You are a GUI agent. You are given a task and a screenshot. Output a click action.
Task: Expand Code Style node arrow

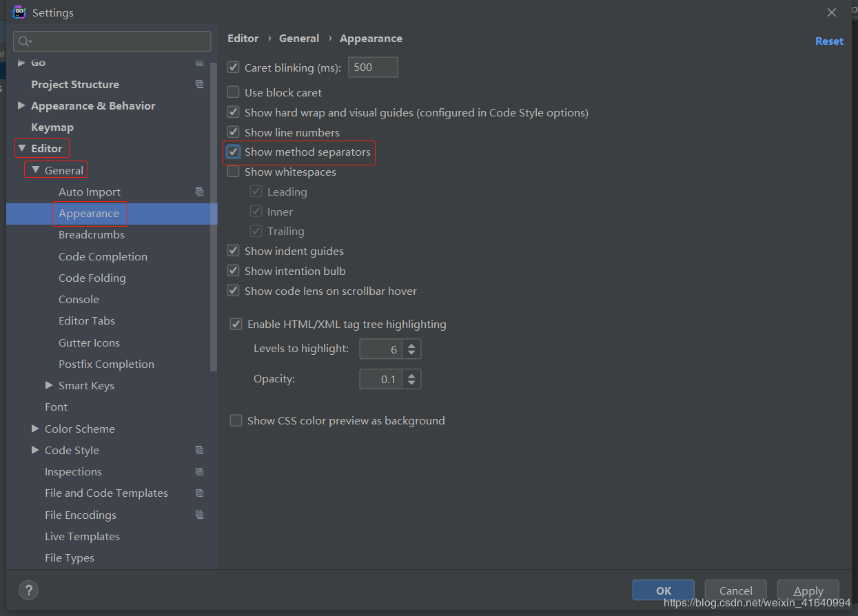click(35, 450)
